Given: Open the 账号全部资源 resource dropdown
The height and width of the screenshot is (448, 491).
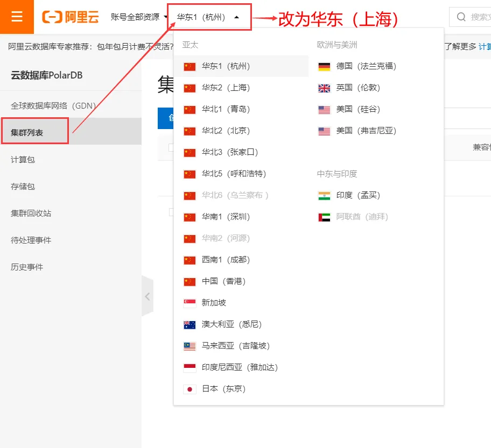Looking at the screenshot, I should point(139,17).
